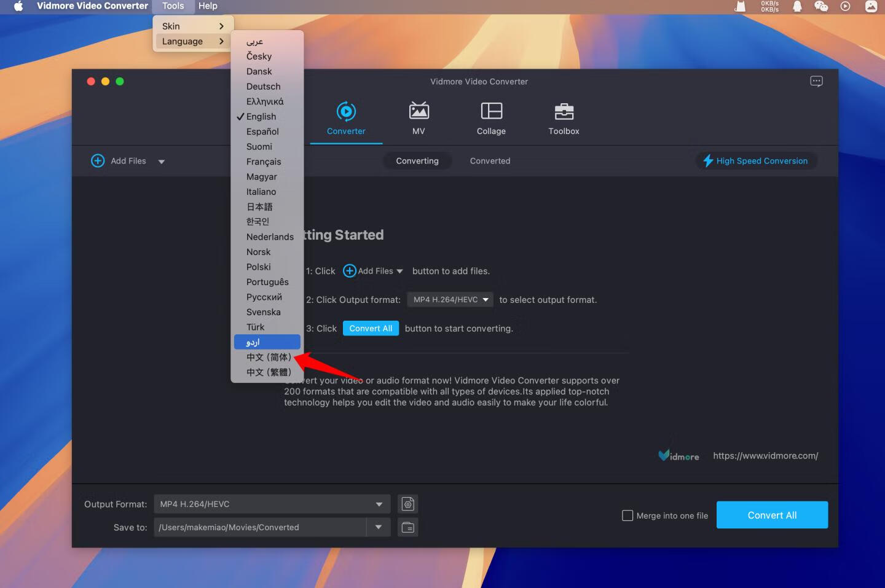The width and height of the screenshot is (885, 588).
Task: Select Türk language
Action: point(267,327)
